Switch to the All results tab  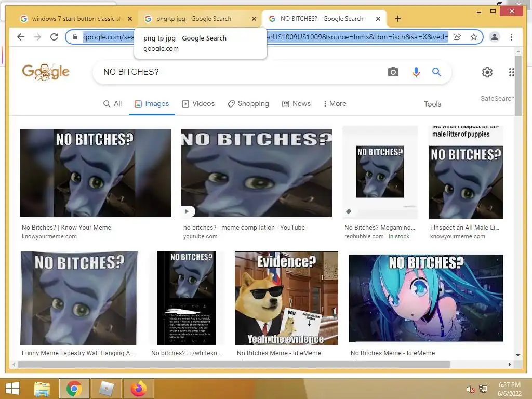click(x=112, y=104)
